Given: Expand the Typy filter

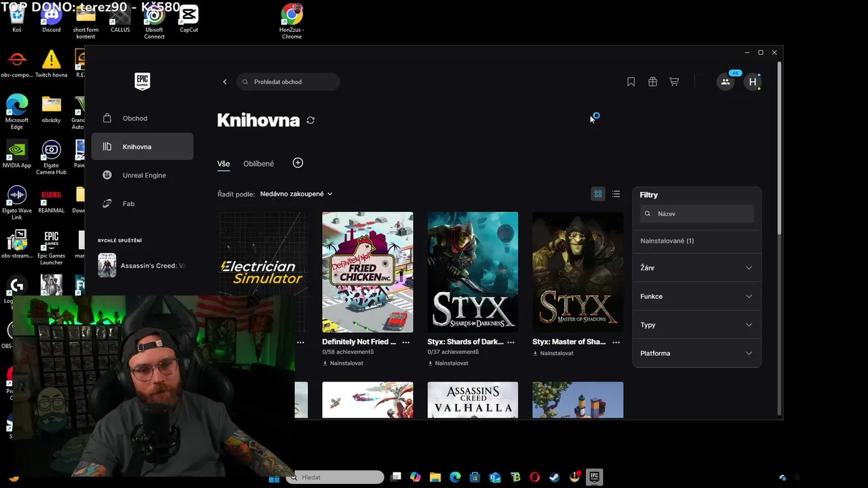Looking at the screenshot, I should coord(696,325).
